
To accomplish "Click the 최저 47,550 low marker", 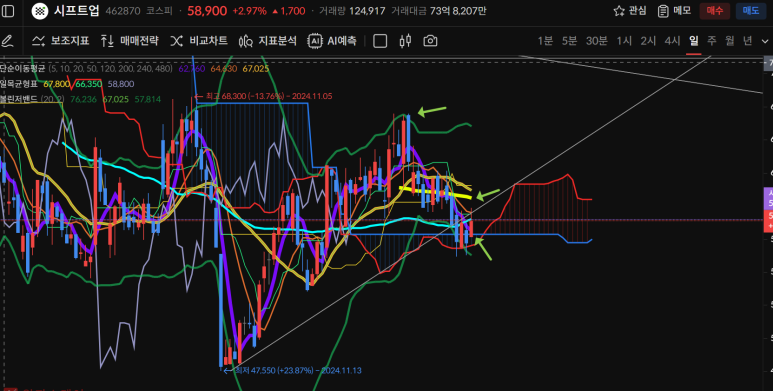I will 292,370.
